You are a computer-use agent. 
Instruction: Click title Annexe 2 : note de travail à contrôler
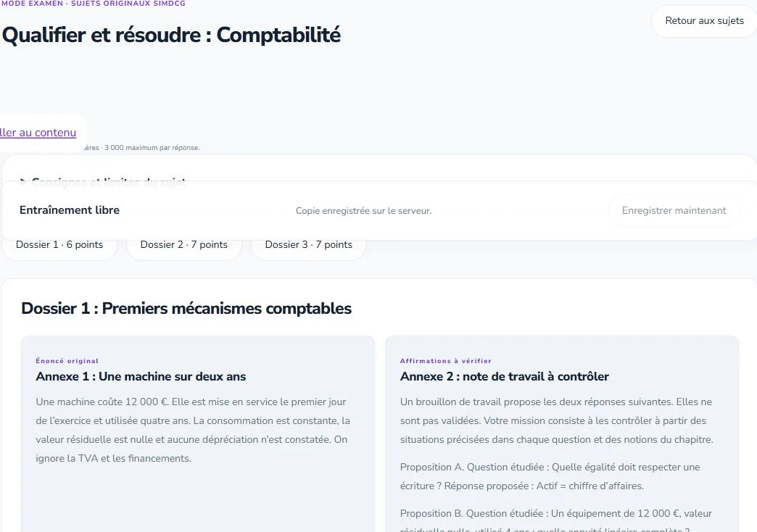pos(505,376)
